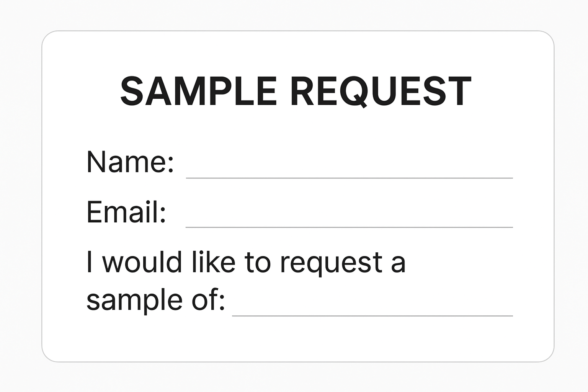Click the letter 'a' ending the sentence line
Image resolution: width=588 pixels, height=392 pixels.
(x=398, y=264)
